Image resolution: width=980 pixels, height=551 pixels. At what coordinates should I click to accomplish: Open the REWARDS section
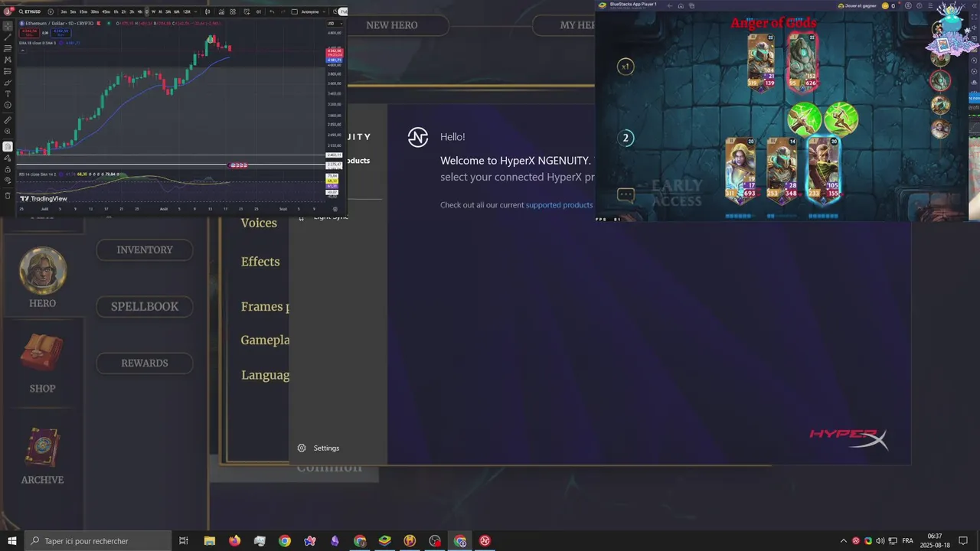[x=145, y=363]
